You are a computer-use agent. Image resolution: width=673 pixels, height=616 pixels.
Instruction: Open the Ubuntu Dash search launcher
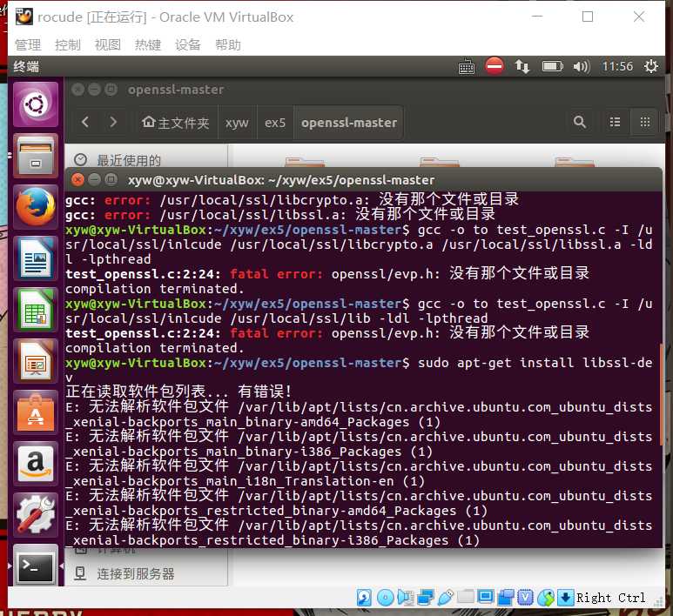coord(36,104)
